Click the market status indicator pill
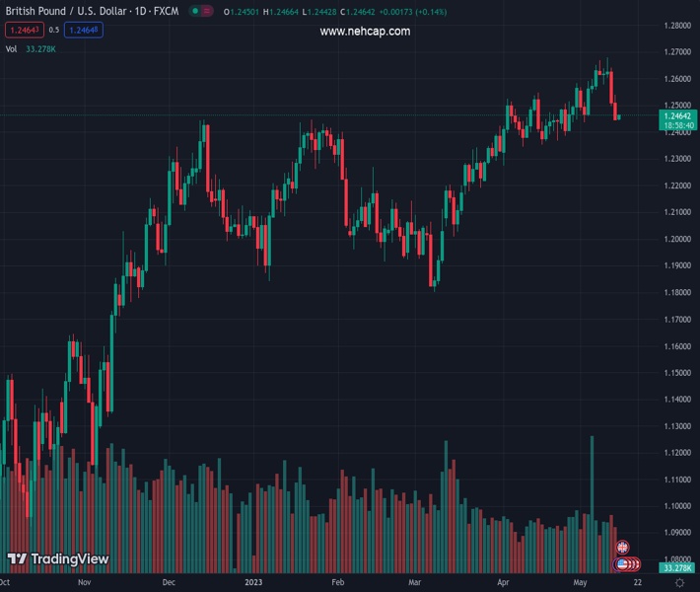The width and height of the screenshot is (700, 592). pyautogui.click(x=201, y=11)
